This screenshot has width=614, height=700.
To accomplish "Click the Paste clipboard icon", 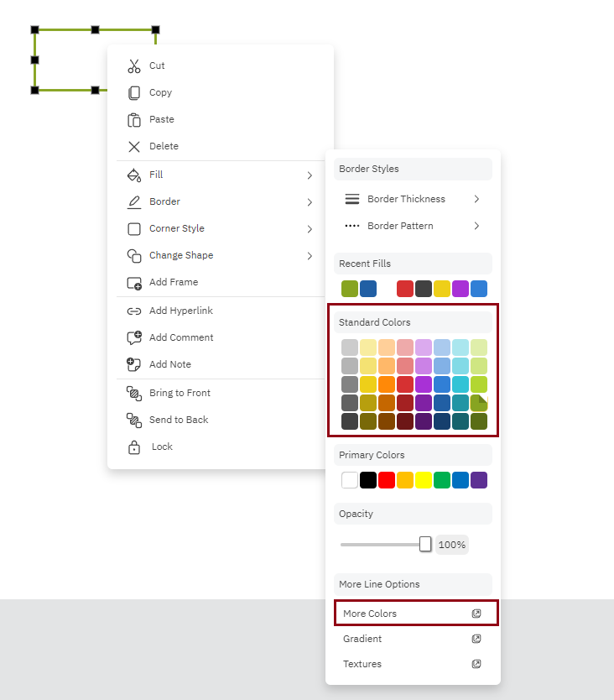I will pos(134,120).
